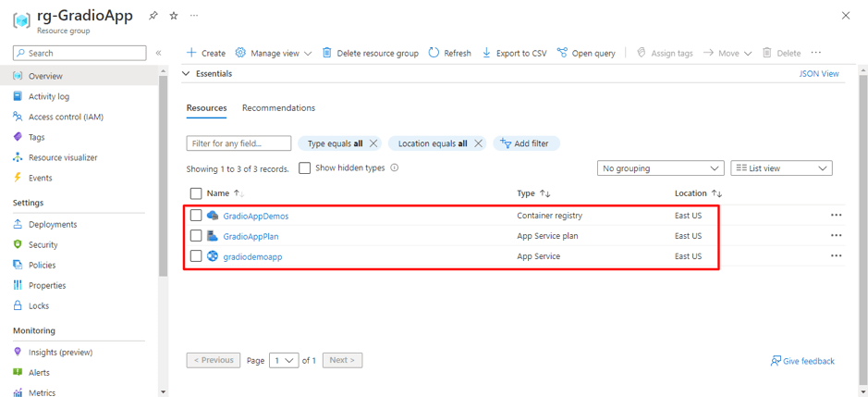This screenshot has width=868, height=397.
Task: Expand the Move dropdown chevron
Action: click(747, 54)
